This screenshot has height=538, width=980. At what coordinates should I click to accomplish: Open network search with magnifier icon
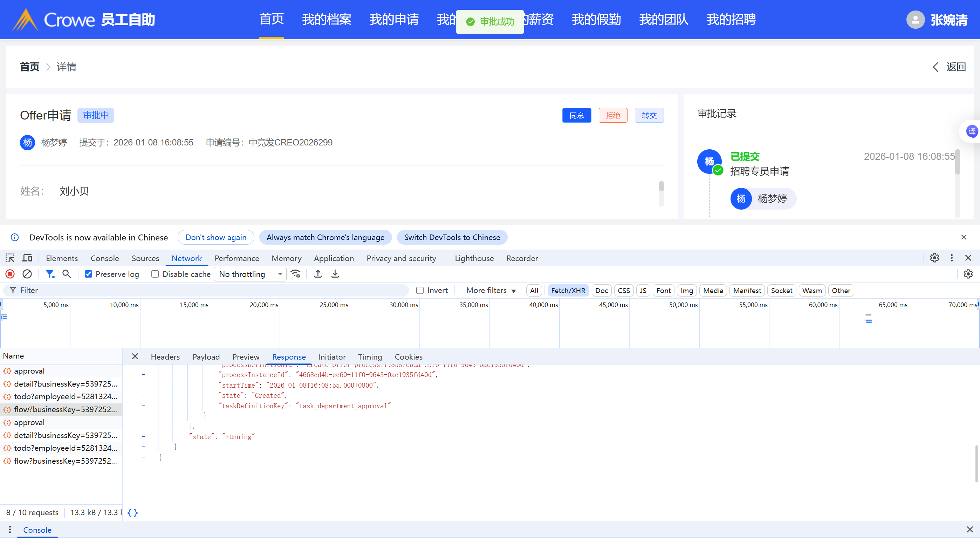(x=67, y=274)
